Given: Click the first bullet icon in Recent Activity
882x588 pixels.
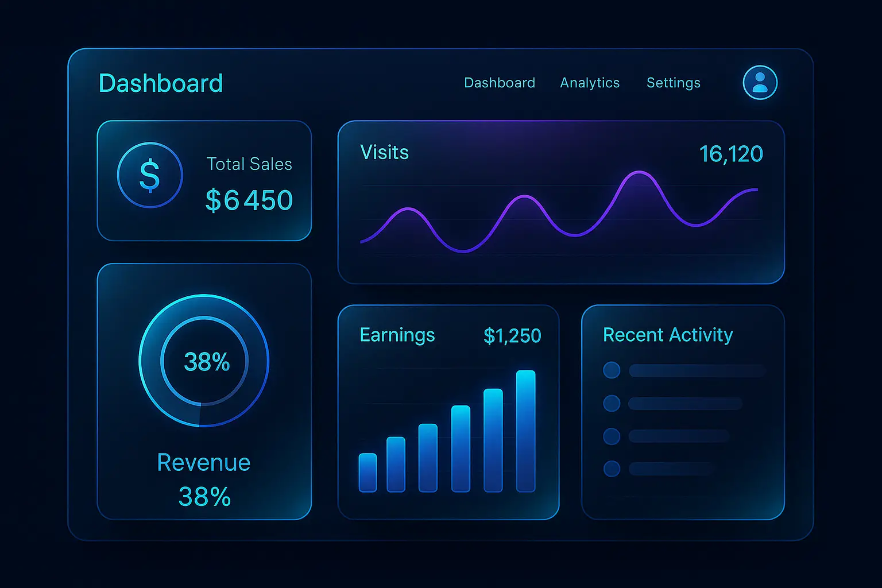Looking at the screenshot, I should [x=611, y=370].
